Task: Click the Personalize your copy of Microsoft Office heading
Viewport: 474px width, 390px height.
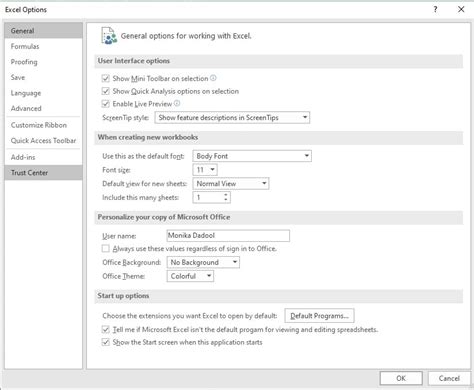Action: click(164, 217)
